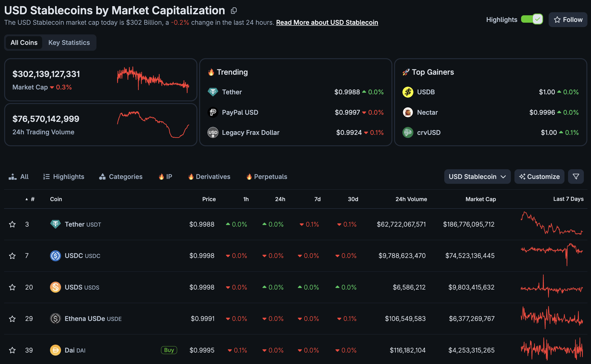
Task: Select the PayPal USD coin icon
Action: coord(213,112)
